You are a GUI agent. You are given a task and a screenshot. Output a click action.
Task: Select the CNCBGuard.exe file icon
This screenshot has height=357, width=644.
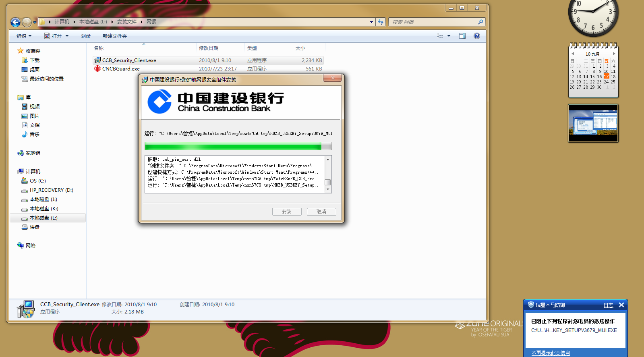point(97,68)
